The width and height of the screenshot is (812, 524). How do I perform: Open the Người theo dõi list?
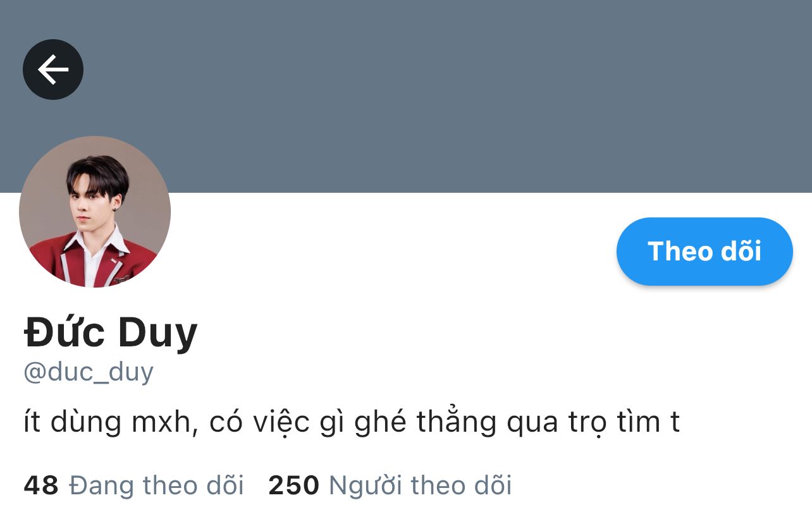click(x=390, y=485)
